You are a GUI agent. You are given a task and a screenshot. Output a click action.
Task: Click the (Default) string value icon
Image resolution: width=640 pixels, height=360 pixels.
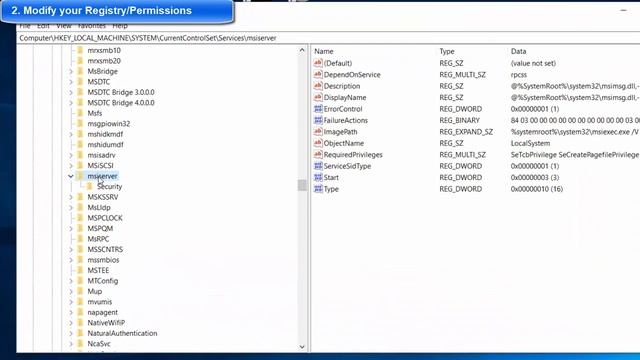pos(318,63)
